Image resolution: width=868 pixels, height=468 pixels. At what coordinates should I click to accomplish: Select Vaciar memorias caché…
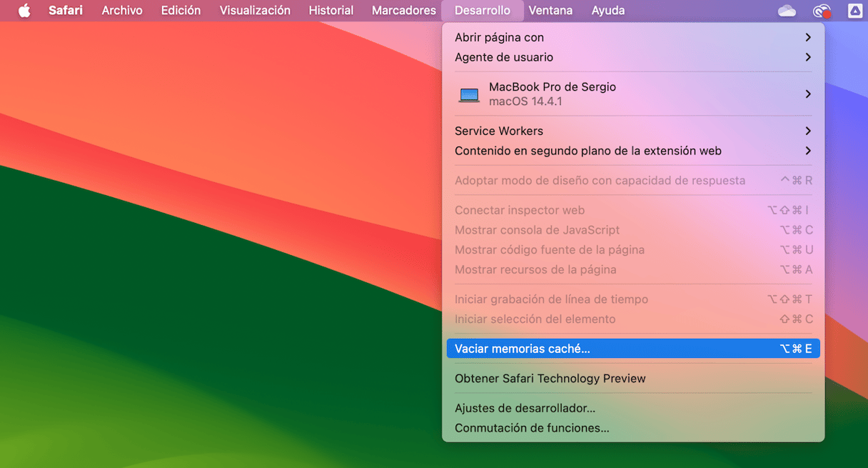(x=633, y=349)
